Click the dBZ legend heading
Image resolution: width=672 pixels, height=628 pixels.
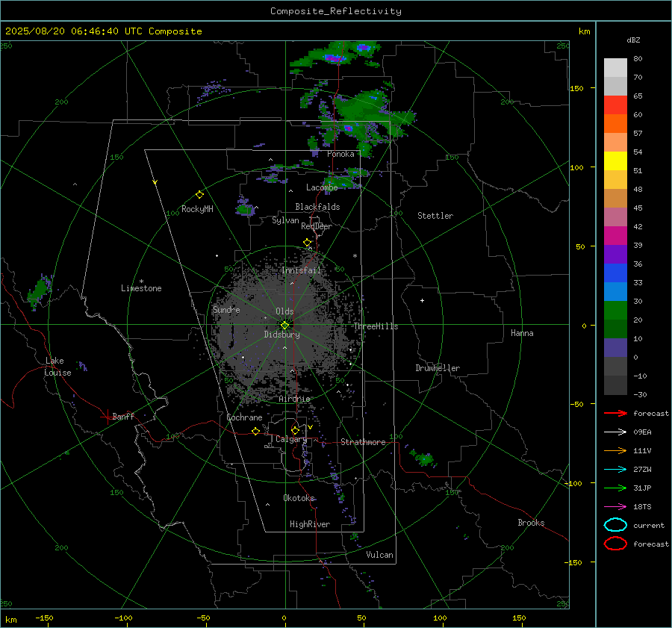point(633,40)
